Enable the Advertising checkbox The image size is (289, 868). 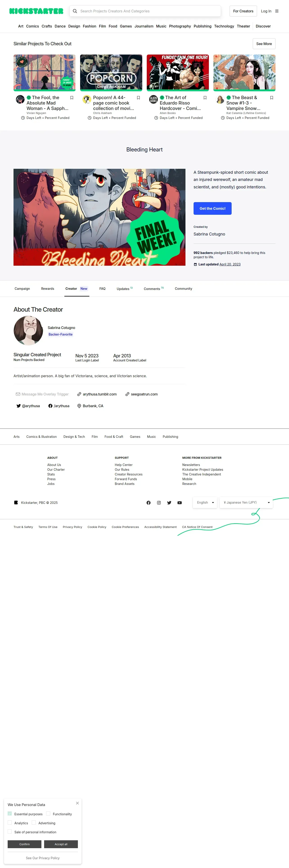(34, 822)
